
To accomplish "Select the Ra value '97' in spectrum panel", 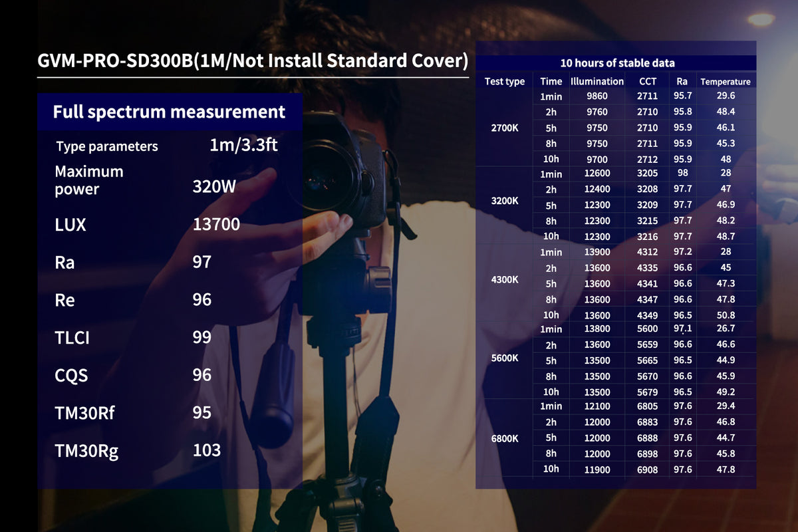I will (201, 262).
